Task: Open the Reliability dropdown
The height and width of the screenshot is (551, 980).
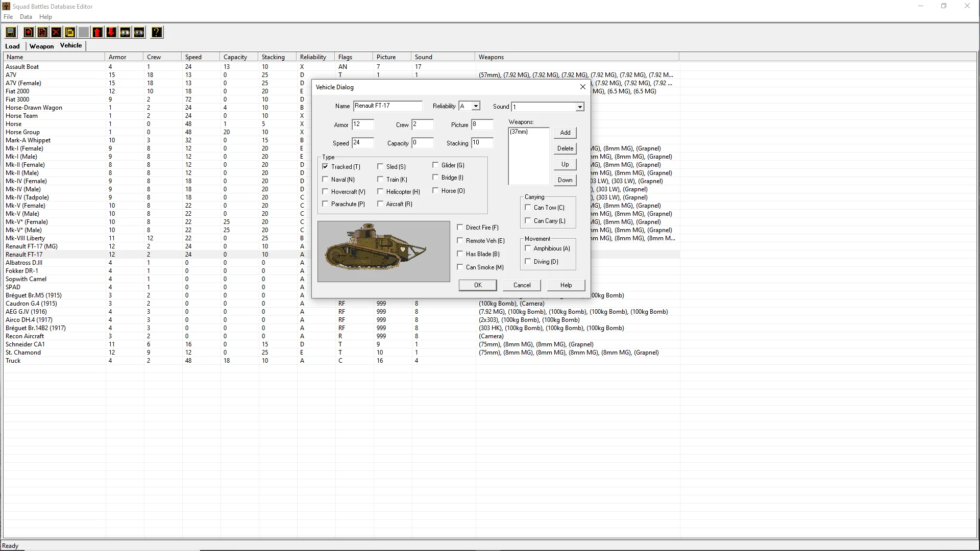Action: 475,106
